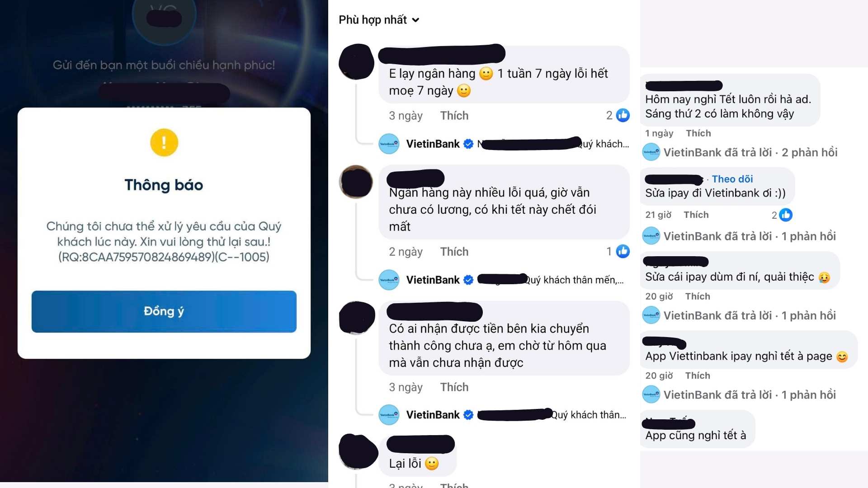Click the like reaction on the "chết đói" comment
This screenshot has width=868, height=488.
coord(623,251)
